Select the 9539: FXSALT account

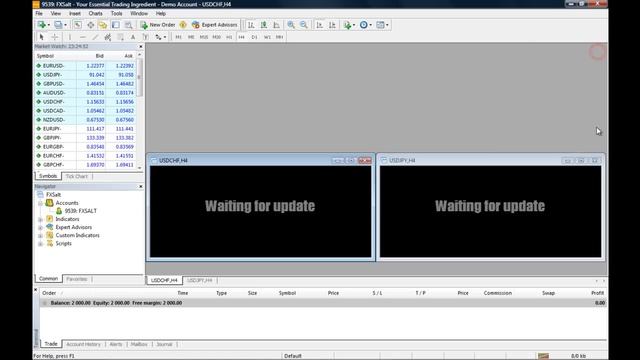(80, 211)
